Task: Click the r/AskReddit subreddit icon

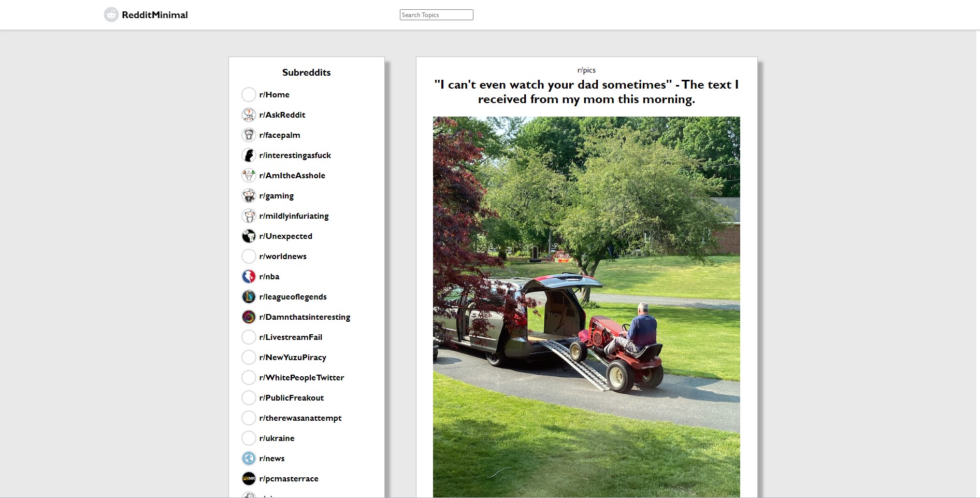Action: click(249, 115)
